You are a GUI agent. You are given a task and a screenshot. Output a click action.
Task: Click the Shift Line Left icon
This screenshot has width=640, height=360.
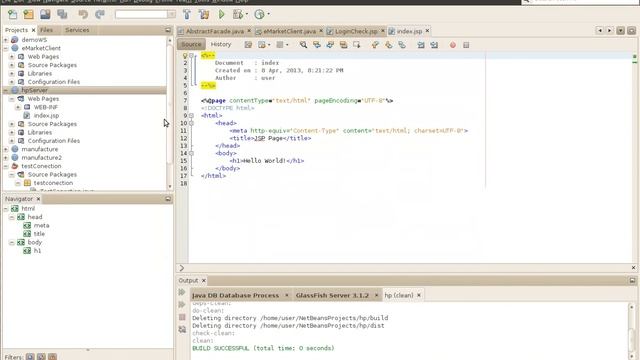point(421,45)
